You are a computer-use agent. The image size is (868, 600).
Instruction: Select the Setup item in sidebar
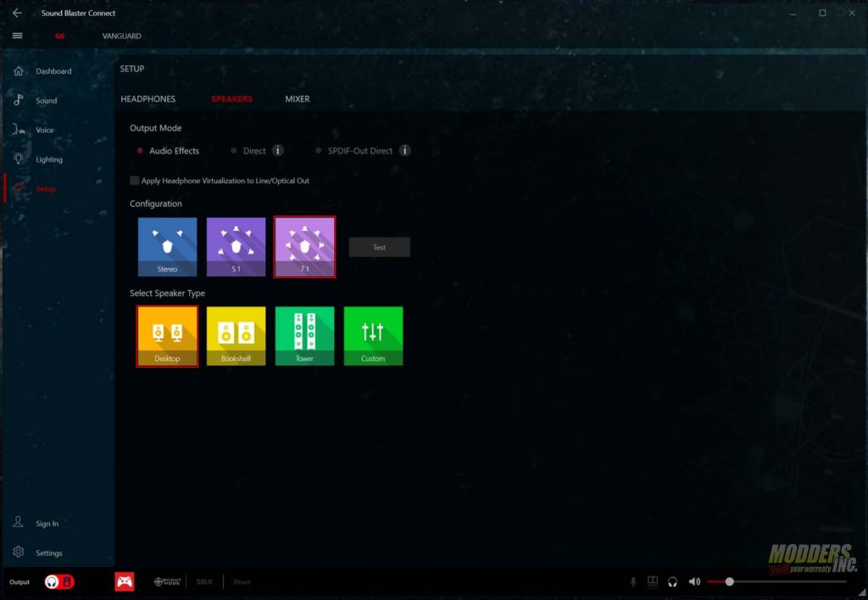point(46,189)
